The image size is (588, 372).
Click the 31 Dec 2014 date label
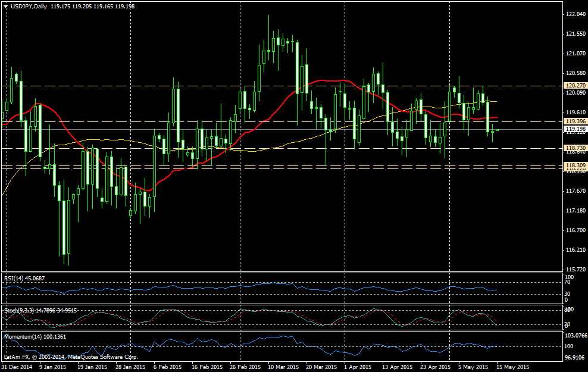click(17, 367)
